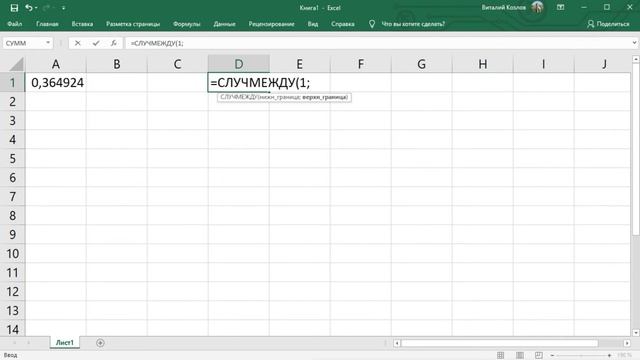Click верхн_граница argument in the formula tooltip

(x=325, y=97)
